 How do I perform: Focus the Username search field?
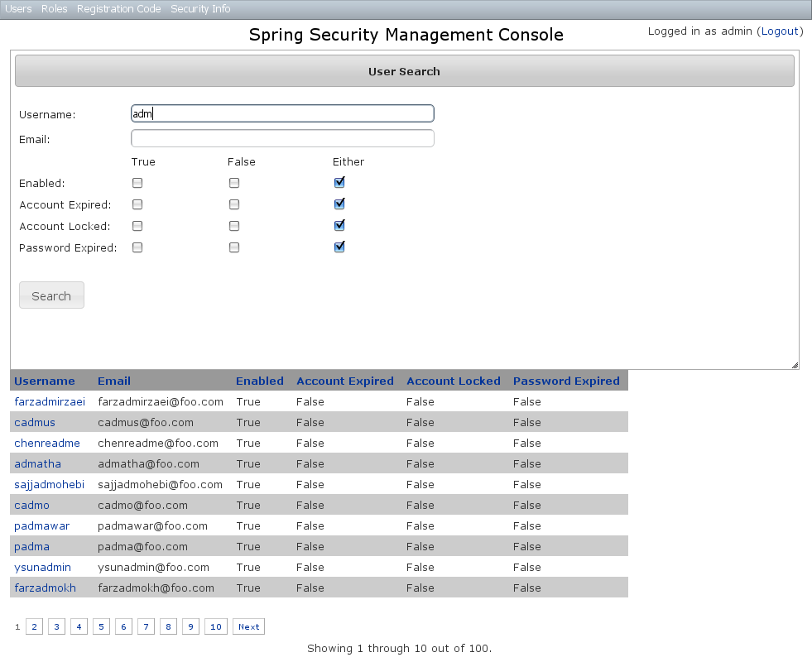[x=282, y=114]
